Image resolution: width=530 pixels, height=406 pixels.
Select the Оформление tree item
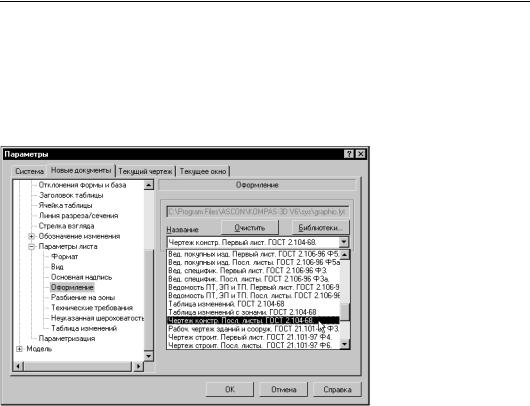[x=72, y=287]
